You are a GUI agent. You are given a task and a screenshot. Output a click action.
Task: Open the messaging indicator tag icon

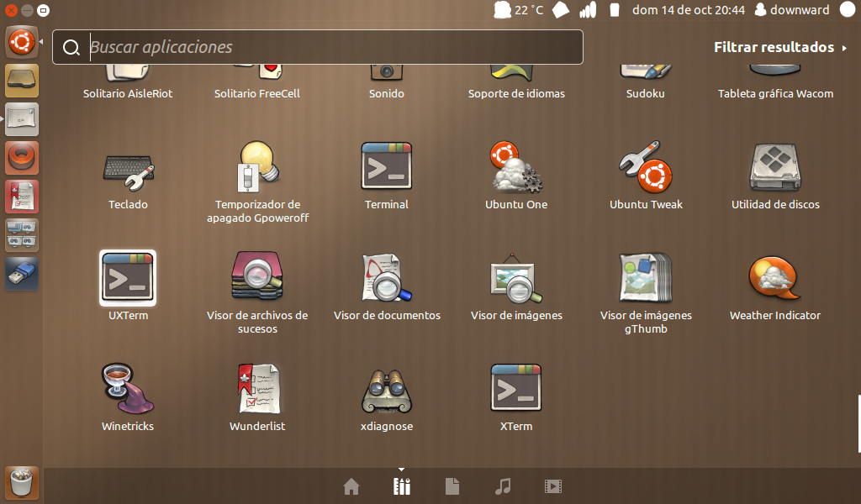[x=561, y=10]
